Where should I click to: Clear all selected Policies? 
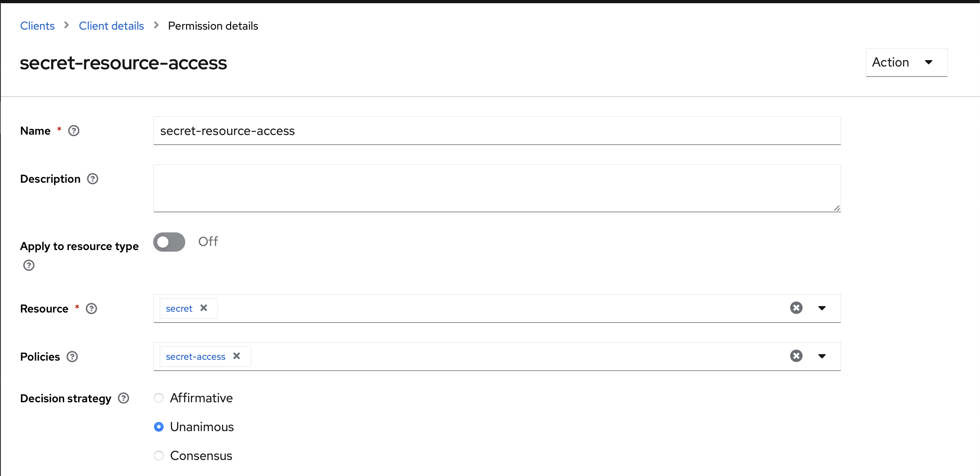tap(796, 356)
